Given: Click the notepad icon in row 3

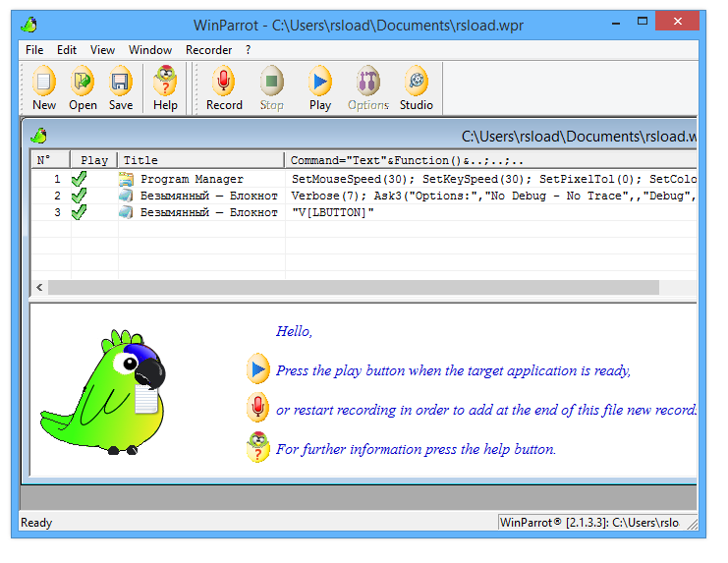Looking at the screenshot, I should [x=126, y=212].
